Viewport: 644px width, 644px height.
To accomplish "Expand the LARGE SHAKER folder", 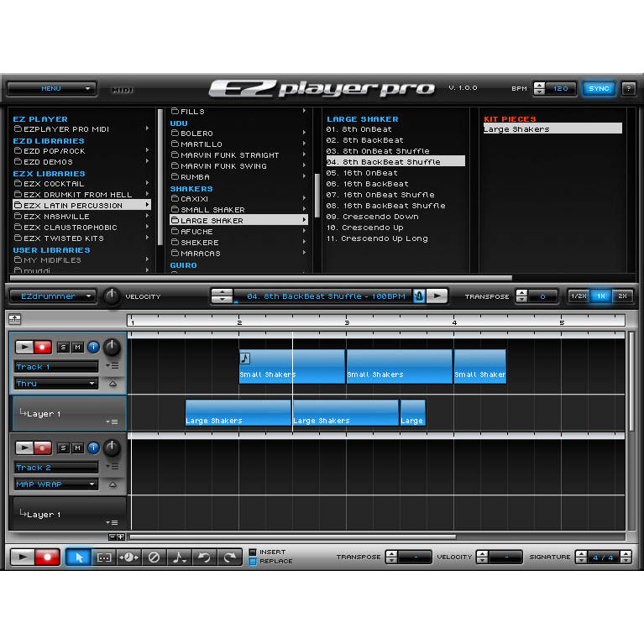I will pyautogui.click(x=238, y=220).
